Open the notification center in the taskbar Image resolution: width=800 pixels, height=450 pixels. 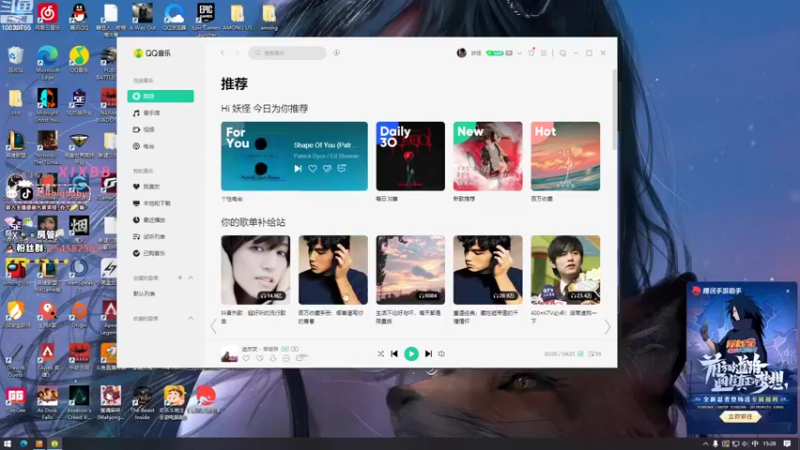tap(787, 444)
